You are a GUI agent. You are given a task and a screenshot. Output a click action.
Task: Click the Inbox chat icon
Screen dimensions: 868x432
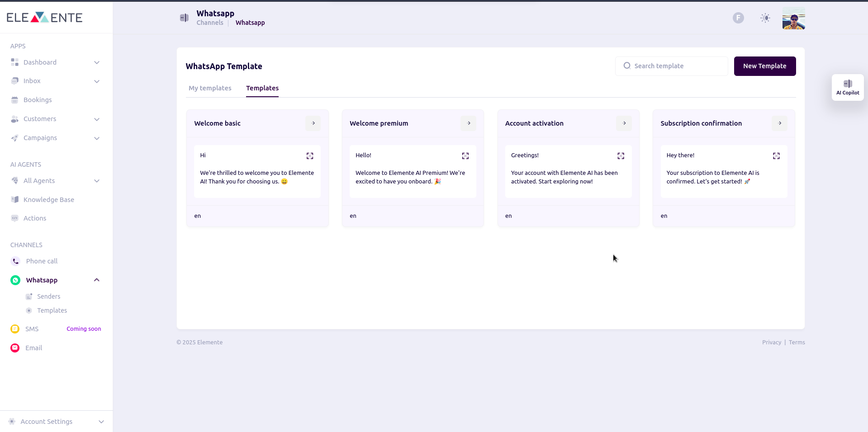coord(15,81)
